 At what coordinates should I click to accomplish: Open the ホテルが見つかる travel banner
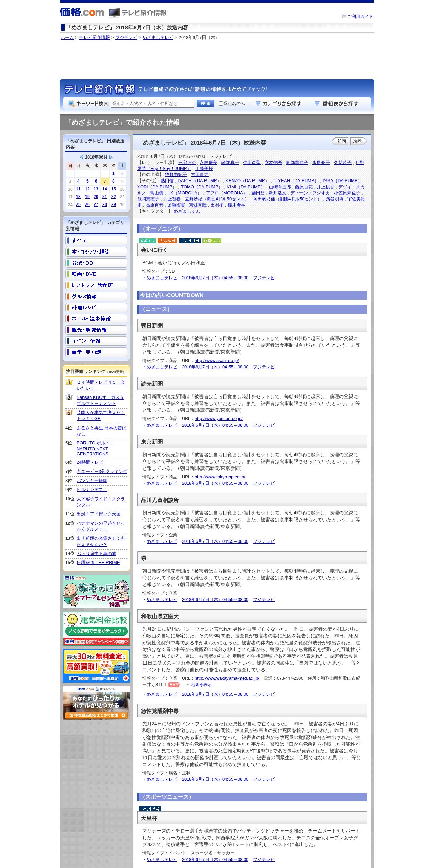[x=96, y=703]
